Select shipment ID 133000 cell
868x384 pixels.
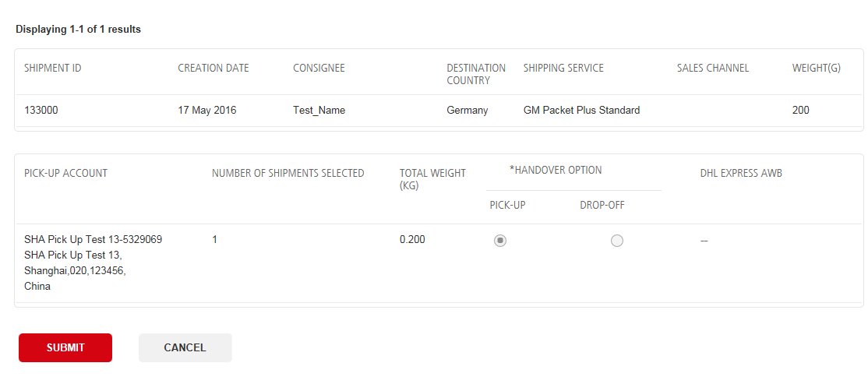coord(41,111)
